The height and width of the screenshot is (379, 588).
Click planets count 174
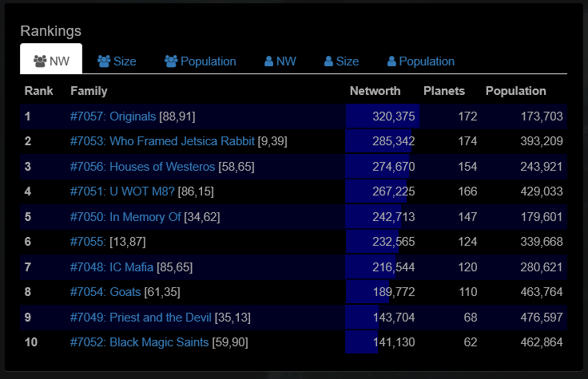[x=467, y=141]
